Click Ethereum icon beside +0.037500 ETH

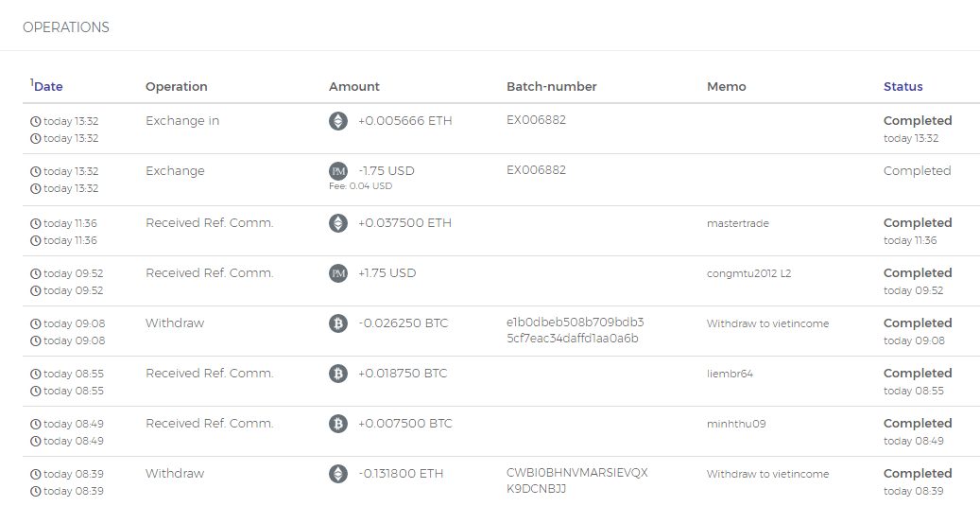click(x=337, y=223)
